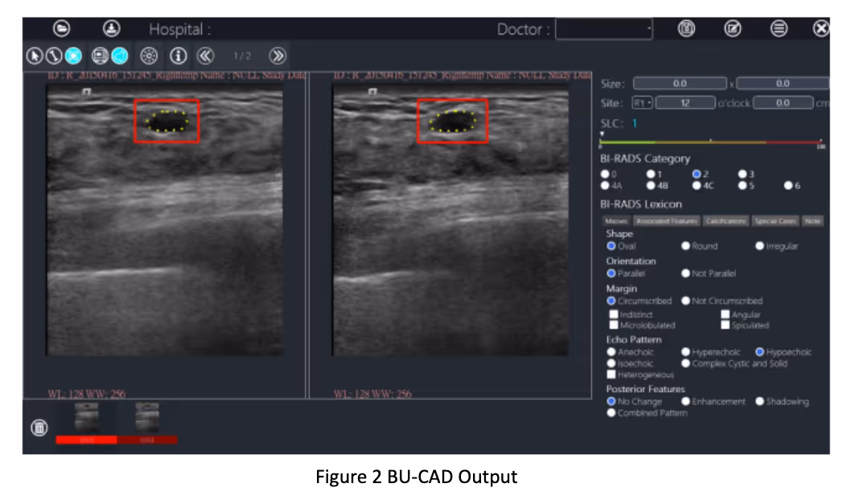Open the hamburger menu icon
Viewport: 868px width, 496px height.
[779, 28]
